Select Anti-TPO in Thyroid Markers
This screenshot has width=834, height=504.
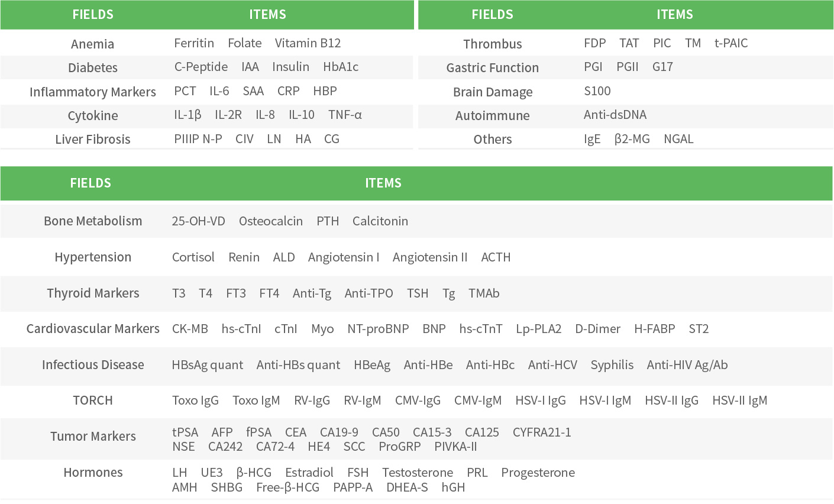pos(368,293)
